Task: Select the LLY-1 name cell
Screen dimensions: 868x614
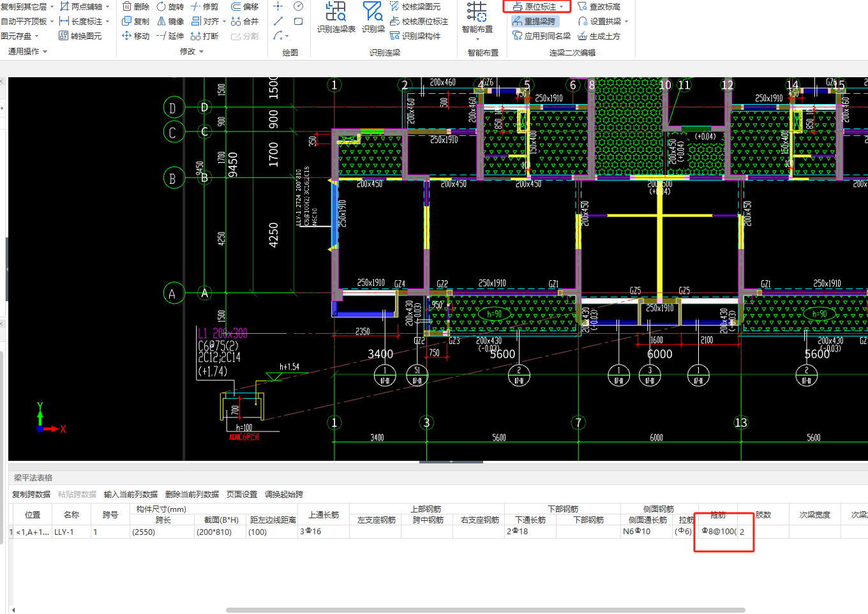Action: coord(71,532)
